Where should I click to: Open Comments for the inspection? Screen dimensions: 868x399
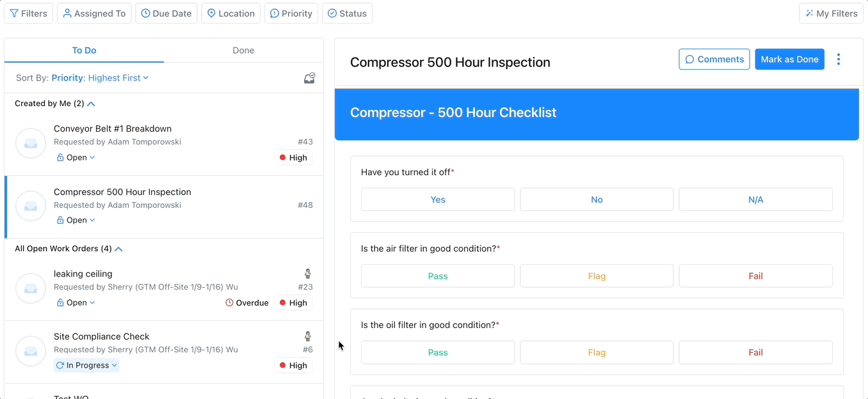click(x=714, y=59)
